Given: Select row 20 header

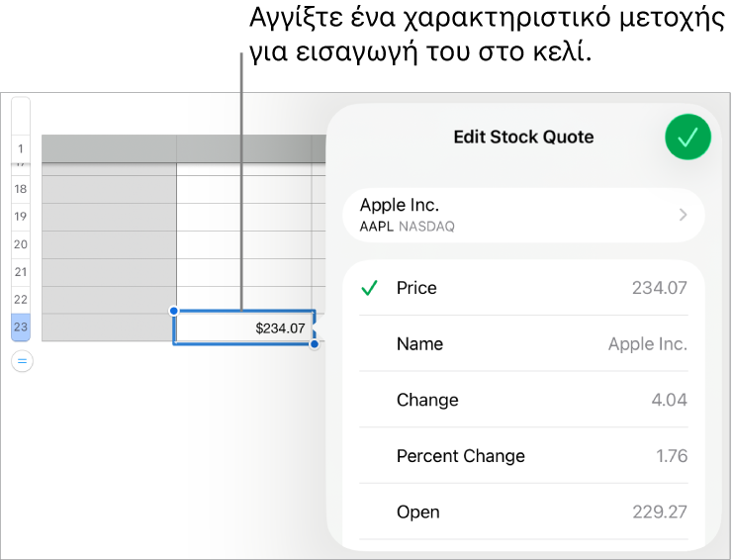Looking at the screenshot, I should 21,244.
